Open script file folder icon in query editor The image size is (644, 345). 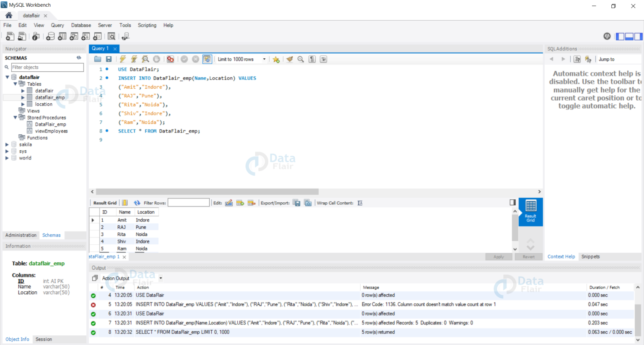tap(98, 59)
